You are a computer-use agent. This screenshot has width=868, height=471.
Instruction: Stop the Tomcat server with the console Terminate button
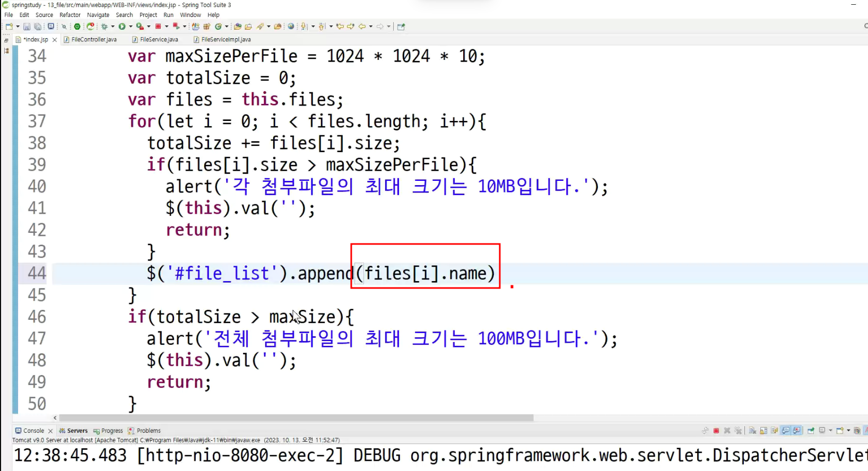(716, 431)
